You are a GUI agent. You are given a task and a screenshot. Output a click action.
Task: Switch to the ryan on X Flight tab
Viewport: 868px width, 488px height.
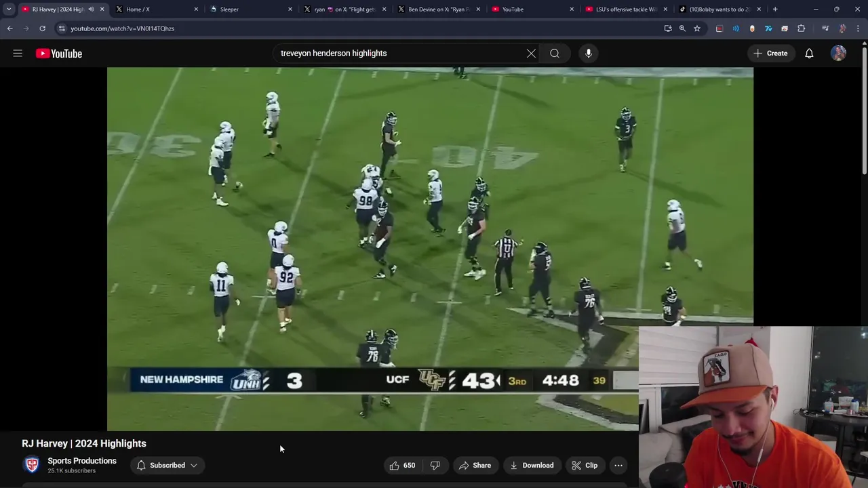click(344, 9)
